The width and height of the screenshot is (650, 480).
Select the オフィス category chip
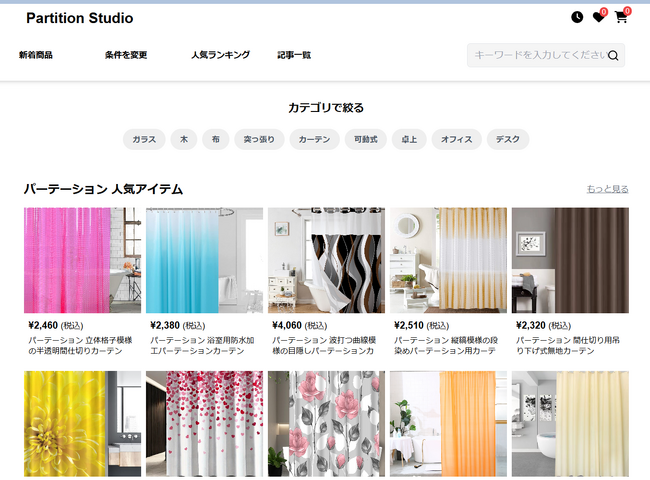point(456,140)
